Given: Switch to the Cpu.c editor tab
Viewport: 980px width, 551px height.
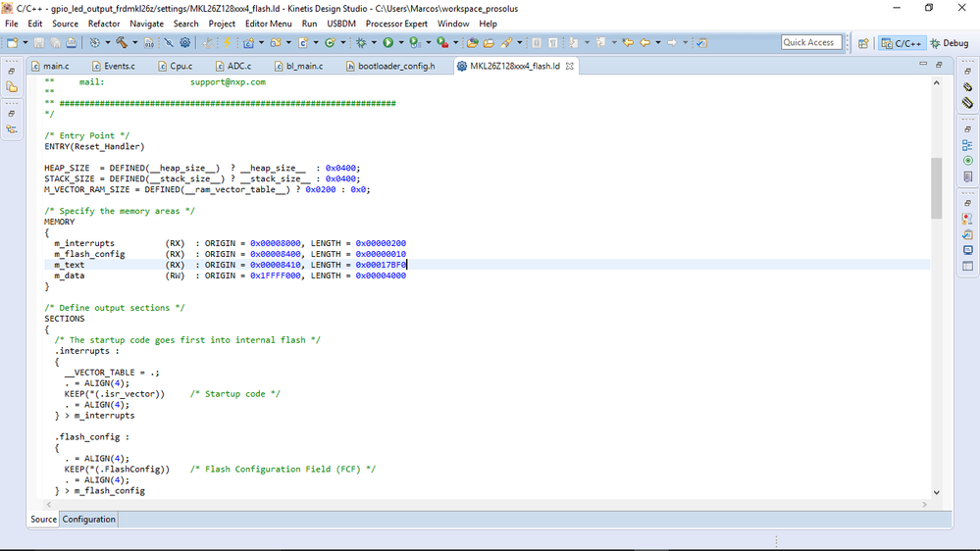Looking at the screenshot, I should tap(176, 66).
